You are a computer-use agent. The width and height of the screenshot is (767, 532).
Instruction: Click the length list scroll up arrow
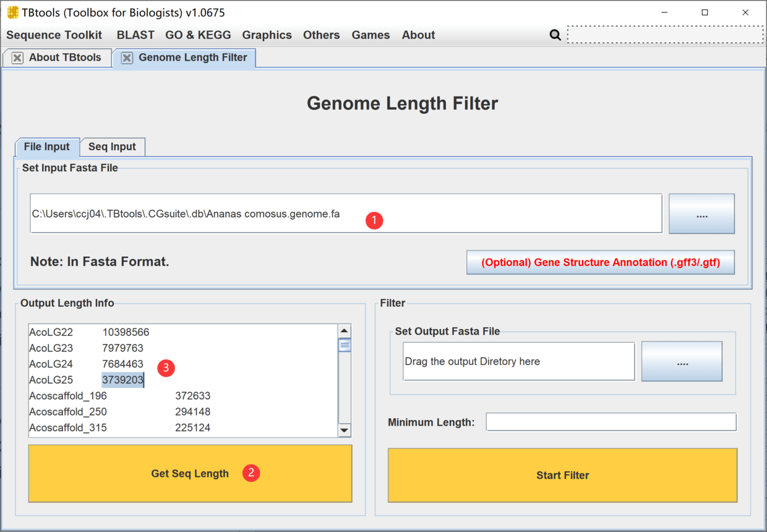345,331
